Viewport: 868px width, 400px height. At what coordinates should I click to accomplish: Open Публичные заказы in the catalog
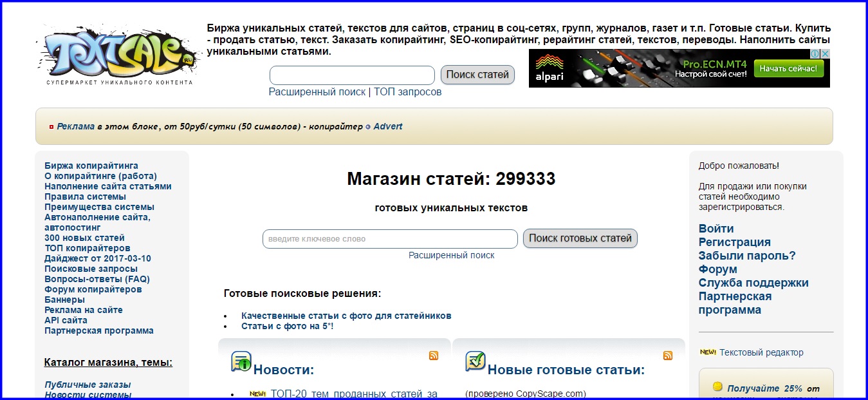coord(88,385)
